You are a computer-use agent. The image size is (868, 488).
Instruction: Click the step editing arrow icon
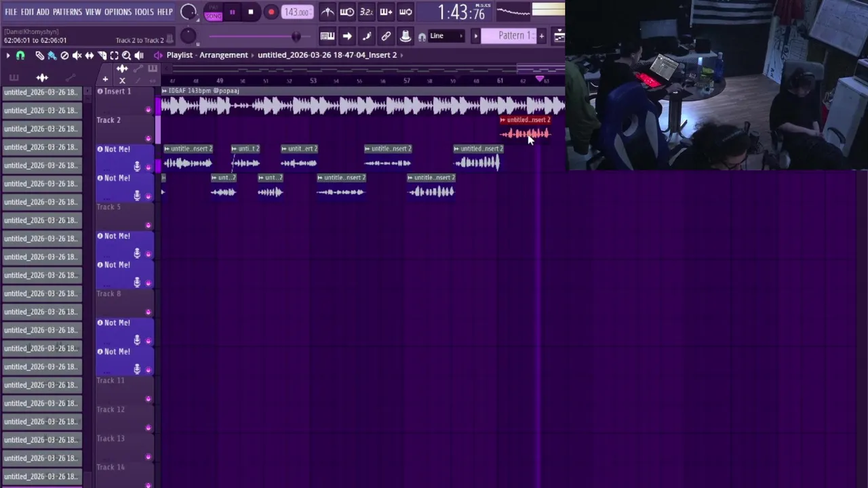point(347,36)
